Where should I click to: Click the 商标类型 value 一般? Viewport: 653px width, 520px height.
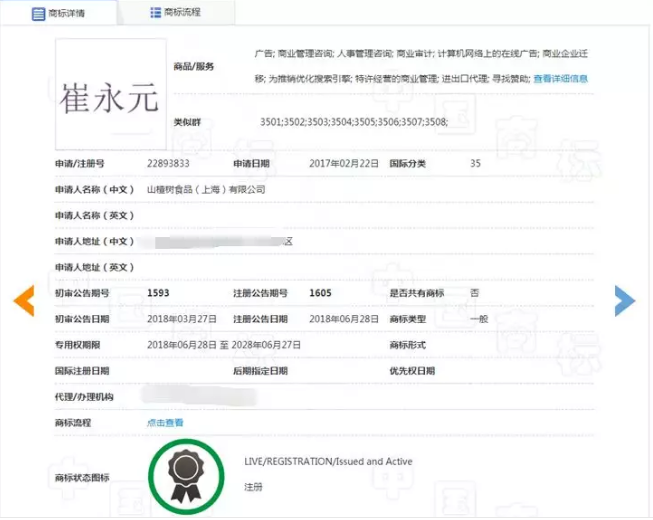tap(479, 319)
